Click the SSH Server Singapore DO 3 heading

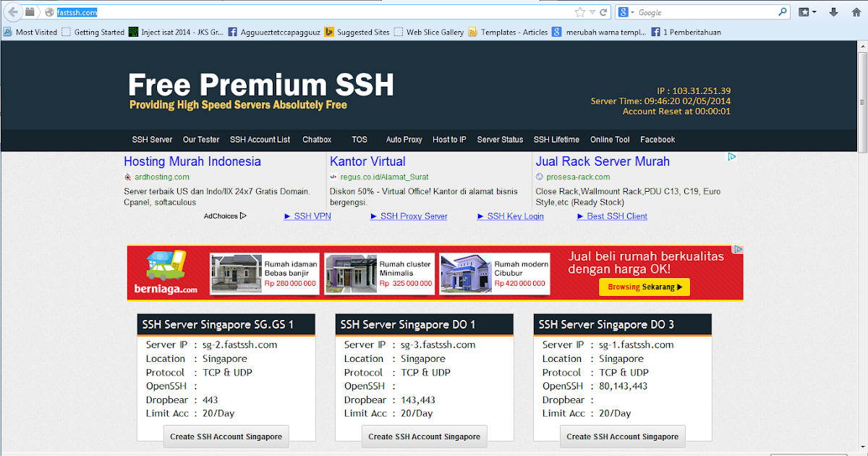pyautogui.click(x=606, y=325)
